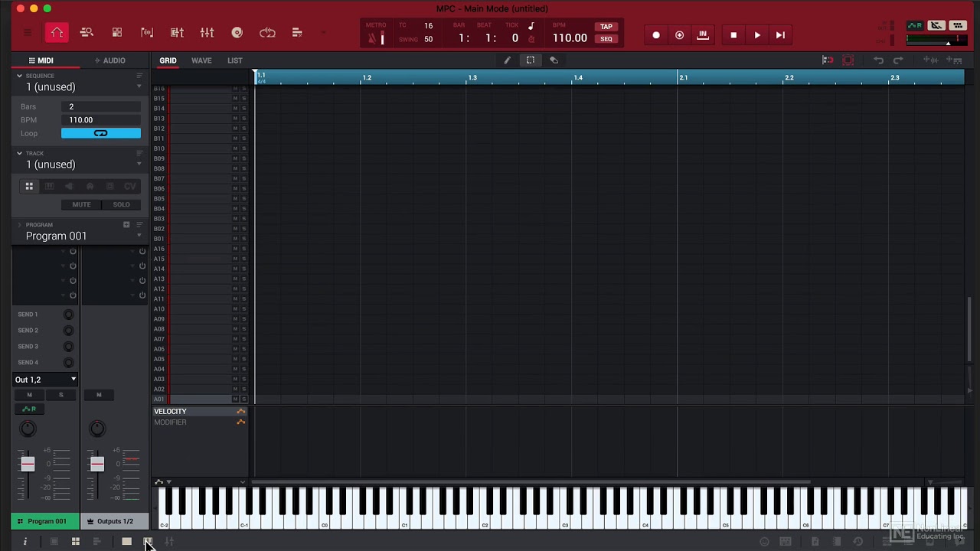
Task: Open the Program selection dropdown
Action: (x=139, y=236)
